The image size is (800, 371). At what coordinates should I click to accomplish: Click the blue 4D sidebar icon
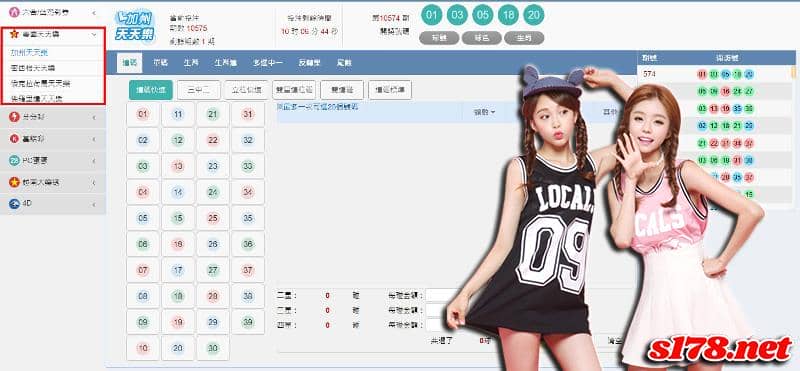pyautogui.click(x=14, y=204)
